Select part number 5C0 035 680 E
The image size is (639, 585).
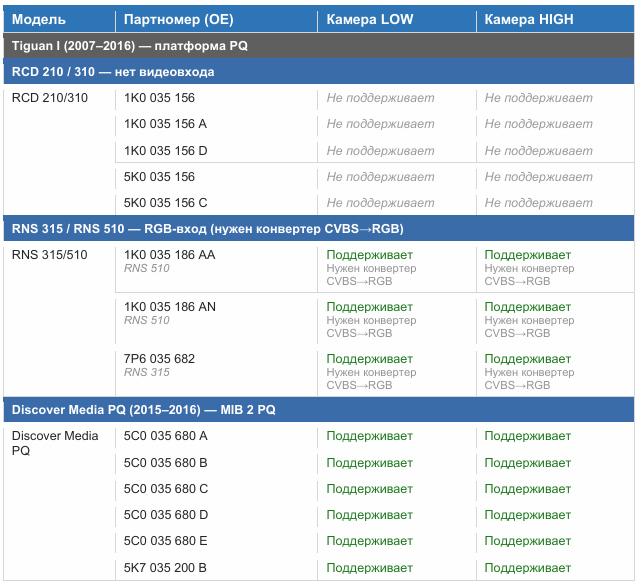(165, 541)
